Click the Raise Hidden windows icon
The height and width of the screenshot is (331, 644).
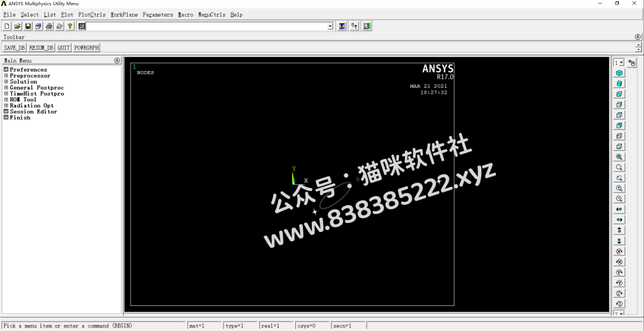point(342,26)
